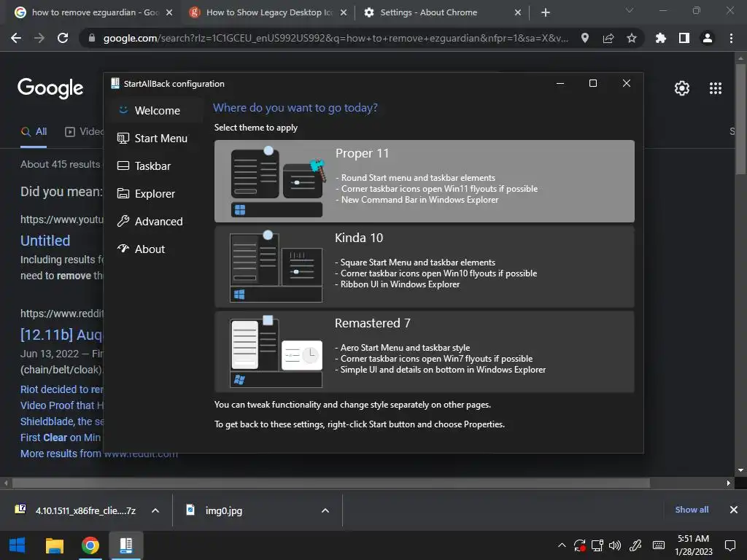Close the 'how to remove ezguardian' tab

(169, 12)
